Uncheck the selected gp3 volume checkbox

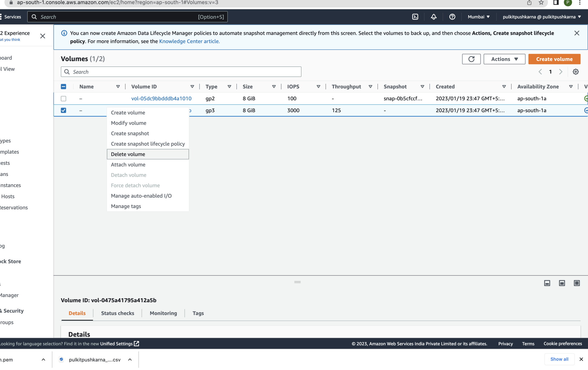point(64,110)
